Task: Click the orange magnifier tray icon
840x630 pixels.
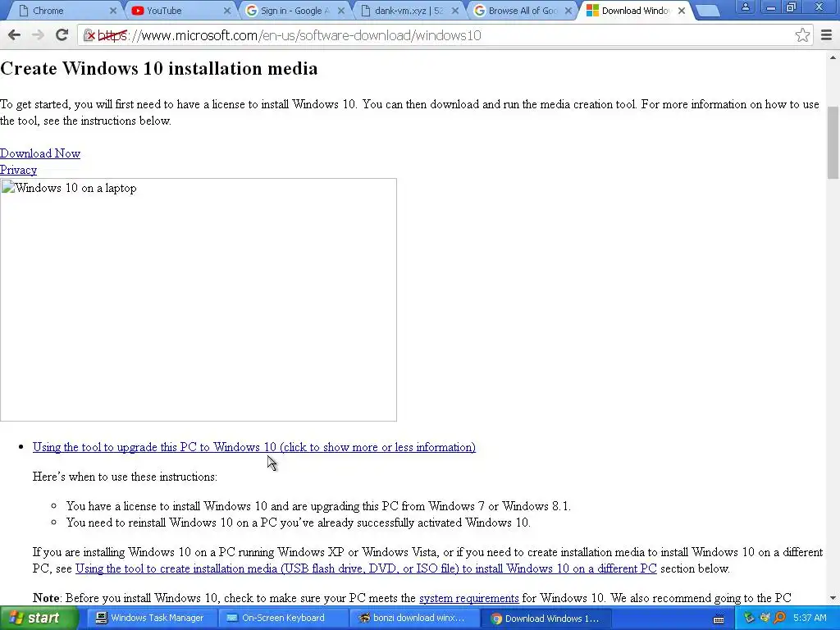Action: click(x=779, y=619)
